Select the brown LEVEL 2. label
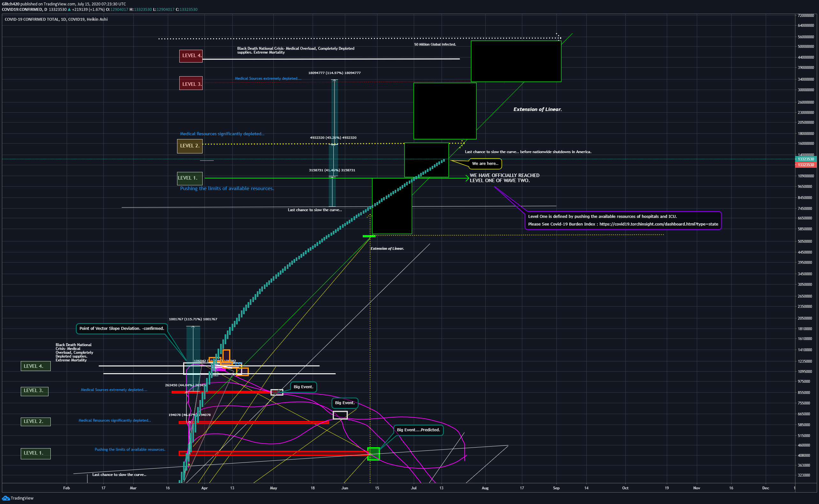819x504 pixels. (190, 146)
